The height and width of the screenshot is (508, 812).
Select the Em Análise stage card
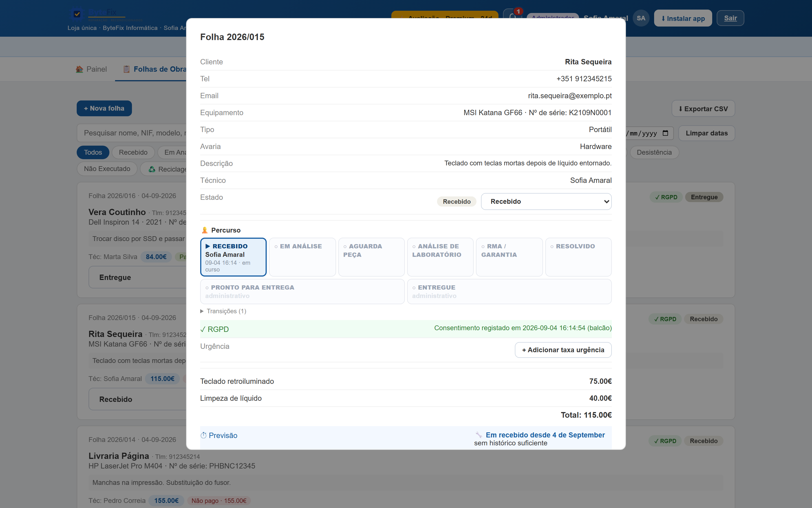click(x=302, y=257)
